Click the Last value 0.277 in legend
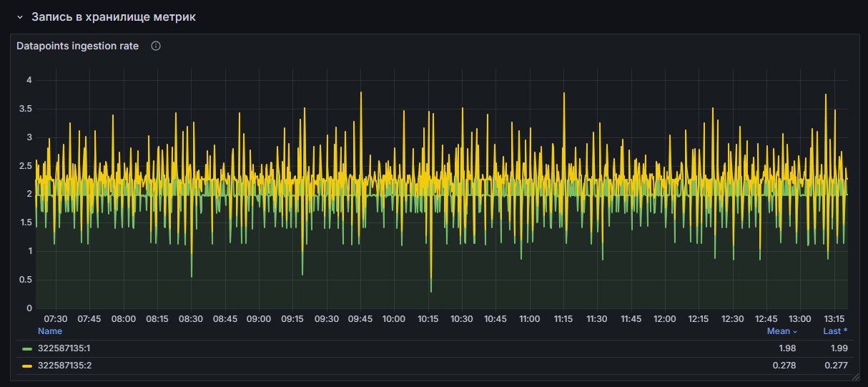This screenshot has height=387, width=868. tap(836, 366)
